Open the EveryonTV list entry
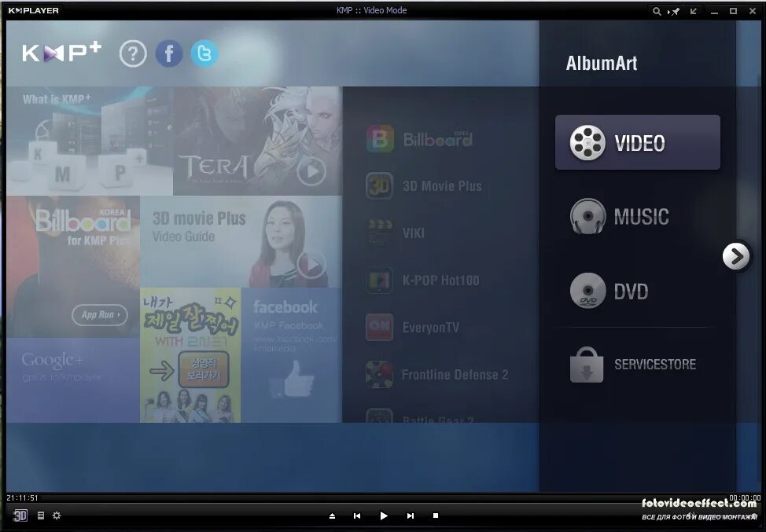Viewport: 766px width, 532px height. [413, 327]
